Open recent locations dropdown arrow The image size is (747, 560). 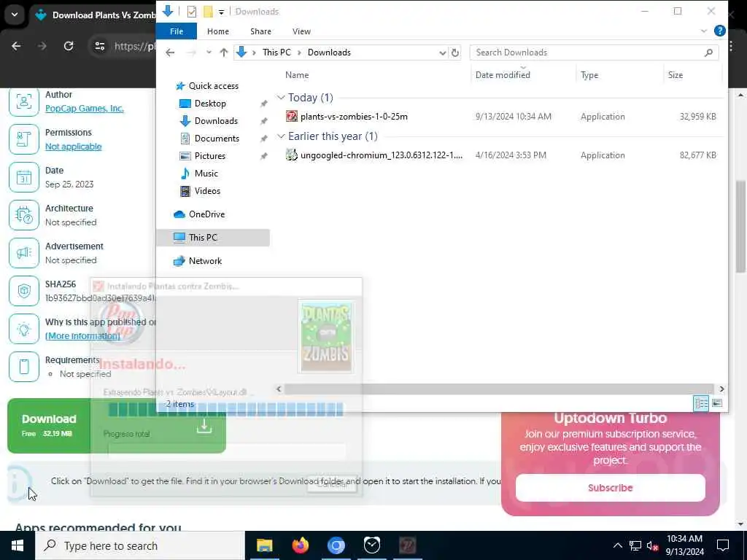pos(209,52)
